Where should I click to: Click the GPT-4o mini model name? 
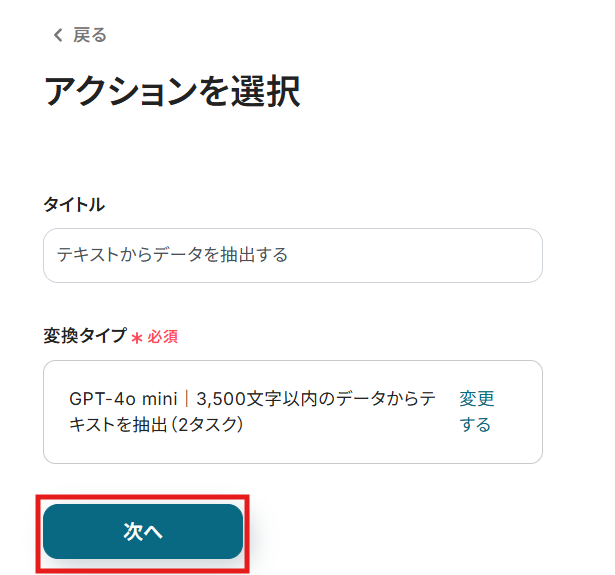[x=123, y=399]
